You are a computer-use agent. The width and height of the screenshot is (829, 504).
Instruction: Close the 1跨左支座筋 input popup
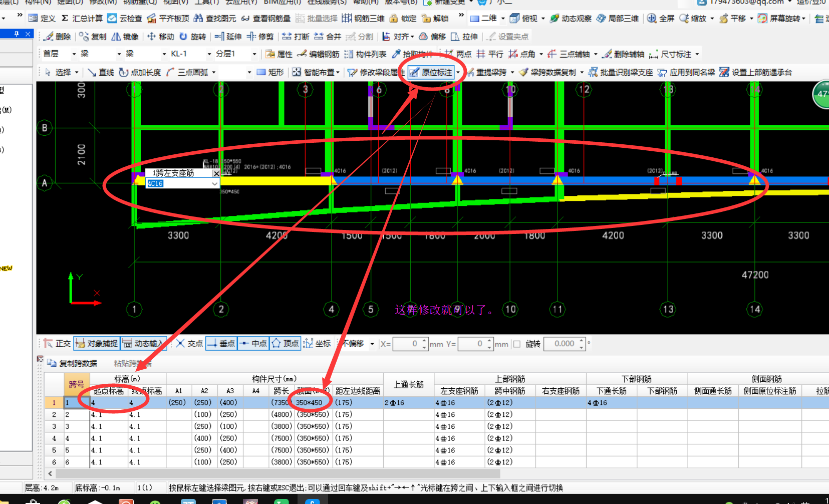click(x=216, y=173)
